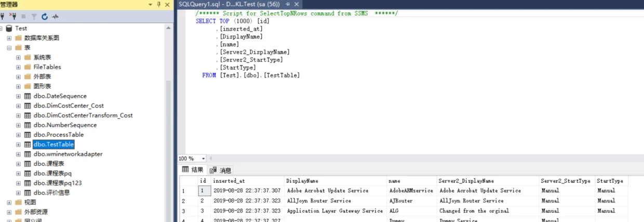Select dbo.DimCostCenterTransform_Cost table
The image size is (644, 222).
[x=83, y=115]
